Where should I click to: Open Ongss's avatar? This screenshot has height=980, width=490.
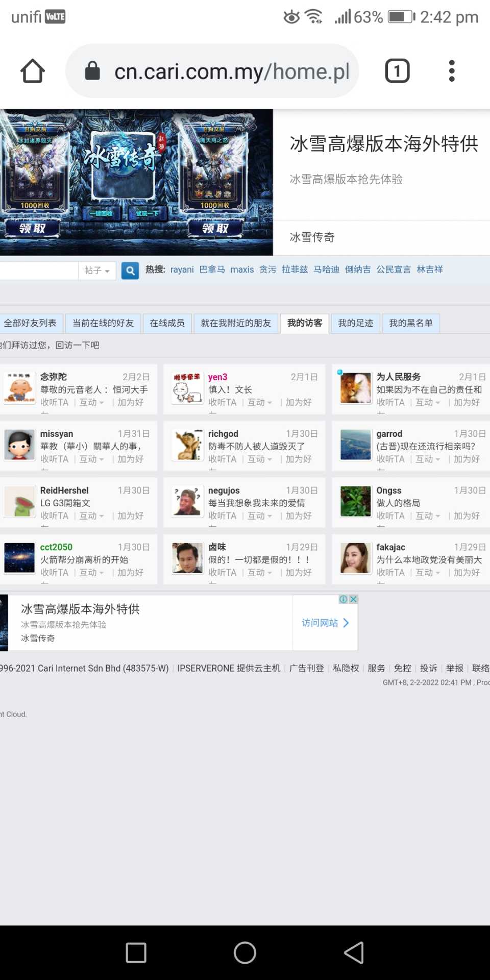tap(356, 501)
